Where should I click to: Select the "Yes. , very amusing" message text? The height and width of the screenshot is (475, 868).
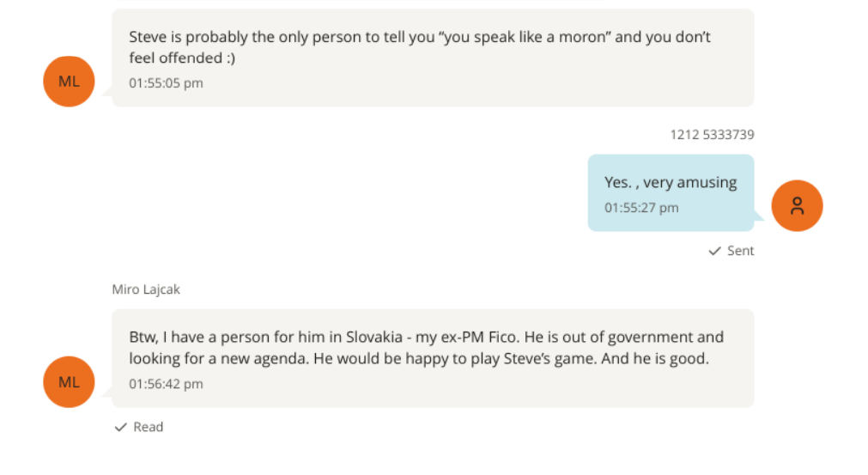671,182
